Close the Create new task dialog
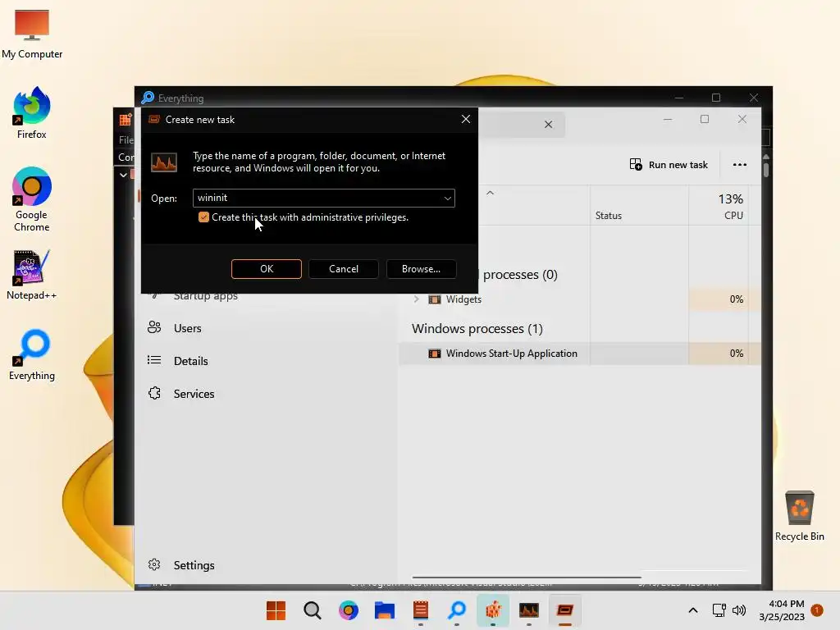Viewport: 840px width, 630px height. point(466,119)
